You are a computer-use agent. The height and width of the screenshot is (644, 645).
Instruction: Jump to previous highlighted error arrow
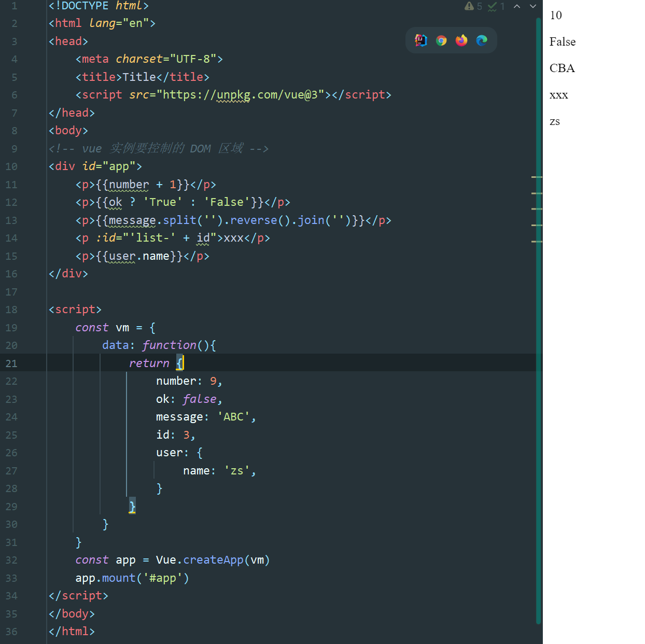pos(517,6)
